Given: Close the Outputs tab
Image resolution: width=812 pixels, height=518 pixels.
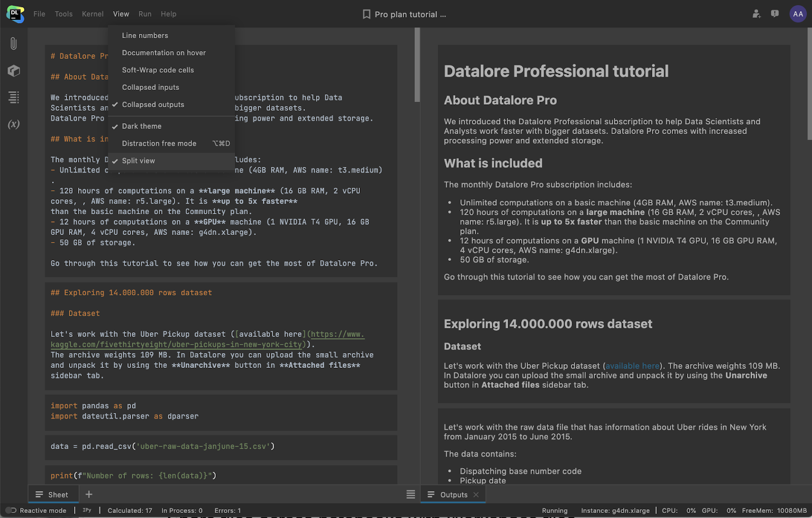Looking at the screenshot, I should point(476,495).
